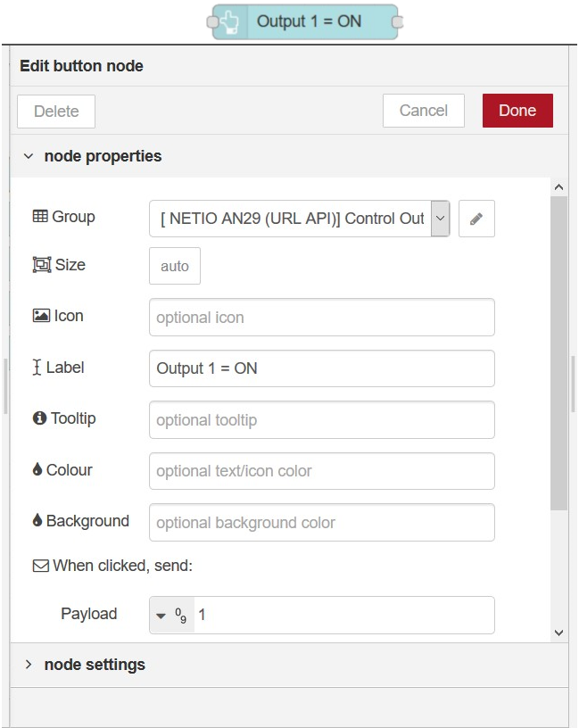Click the scrollbar up arrow
Viewport: 579px width, 728px height.
coord(559,187)
